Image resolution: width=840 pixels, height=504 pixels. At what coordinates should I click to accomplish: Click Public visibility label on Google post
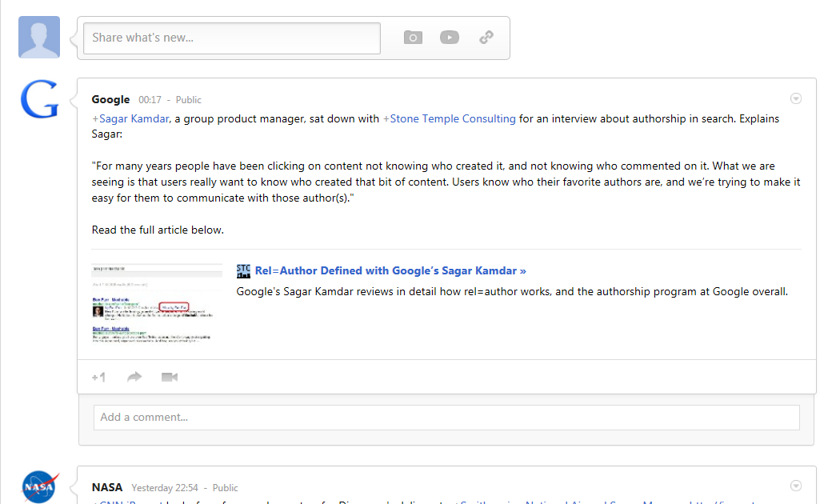click(x=189, y=100)
